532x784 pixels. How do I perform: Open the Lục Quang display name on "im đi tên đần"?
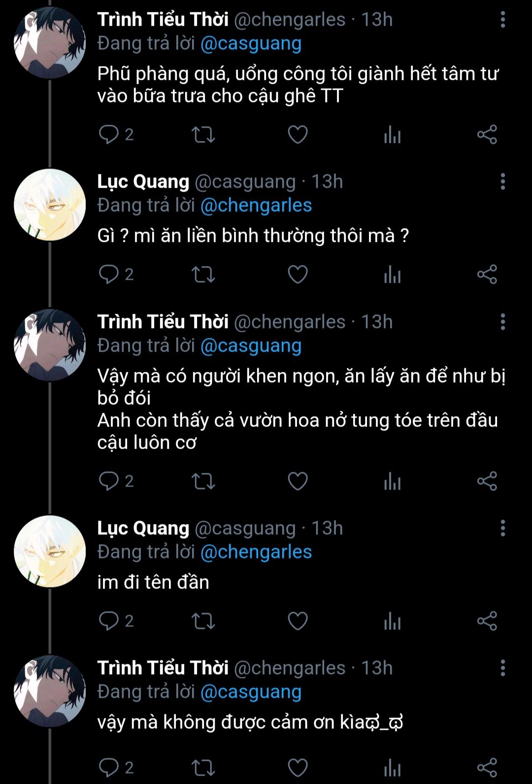tap(143, 528)
